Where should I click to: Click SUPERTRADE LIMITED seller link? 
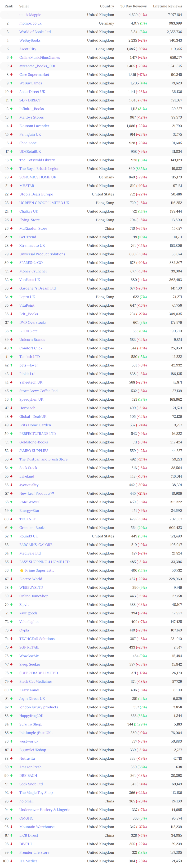click(38, 673)
